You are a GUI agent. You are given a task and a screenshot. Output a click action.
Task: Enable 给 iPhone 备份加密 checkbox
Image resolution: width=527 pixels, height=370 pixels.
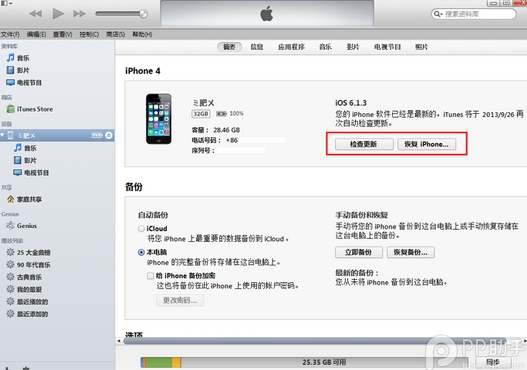coord(150,276)
